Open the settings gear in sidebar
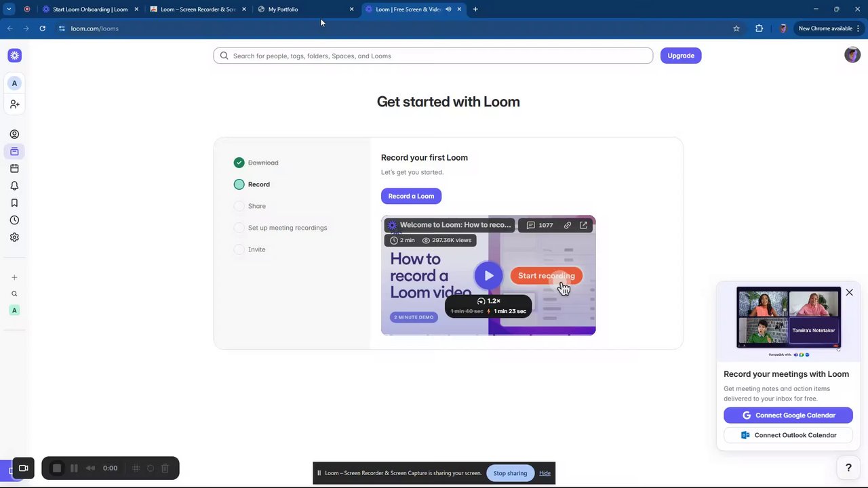868x488 pixels. pos(14,237)
